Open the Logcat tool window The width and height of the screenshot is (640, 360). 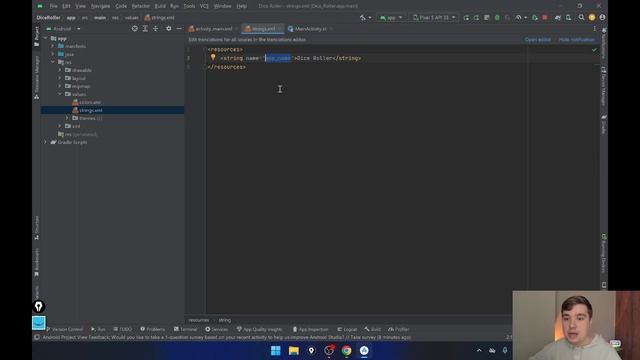click(x=347, y=329)
